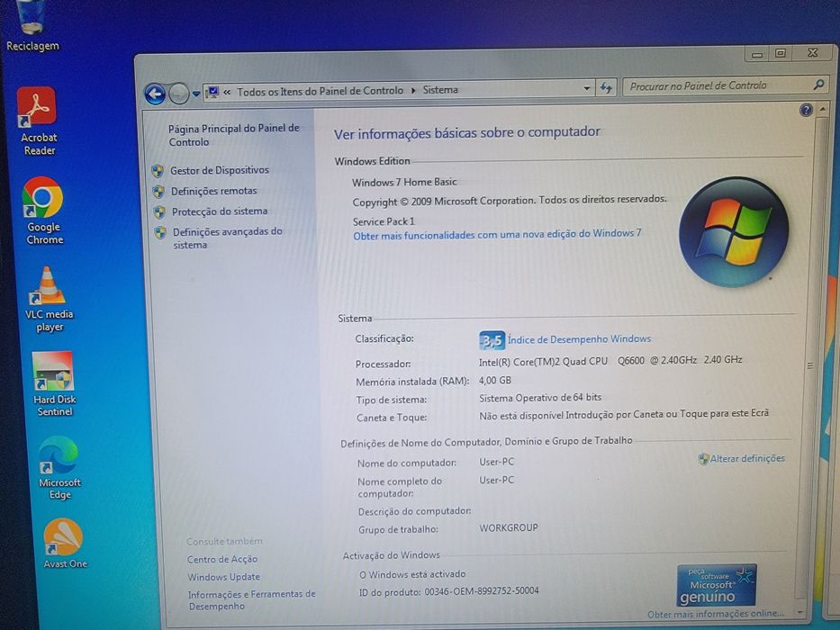Open Informações e Ferramentas de Desempenho link
The image size is (840, 630).
pyautogui.click(x=252, y=600)
